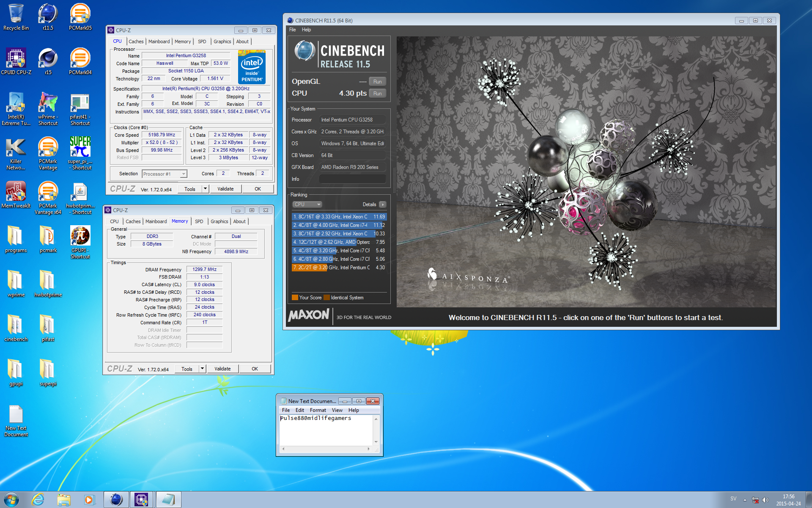Launch the r11.5 Cinebench shortcut
Screen dimensions: 812x508
(x=48, y=17)
